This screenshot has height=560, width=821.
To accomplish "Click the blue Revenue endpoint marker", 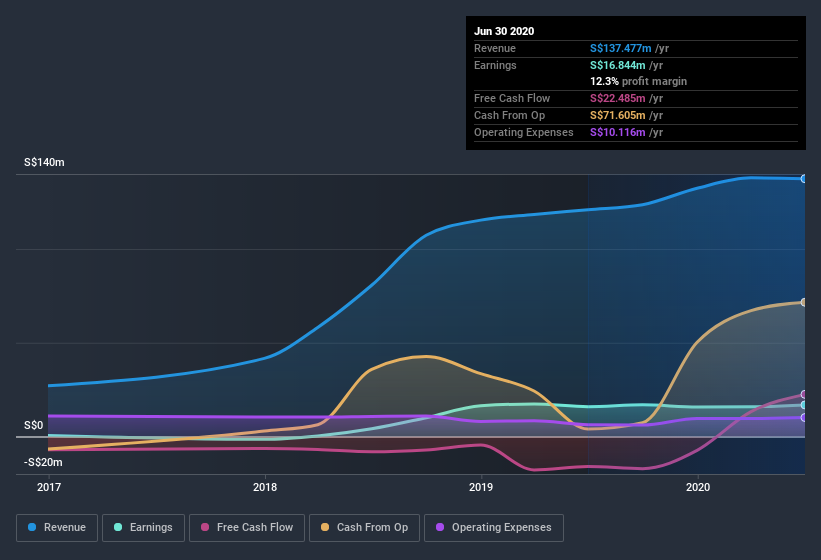I will (804, 179).
